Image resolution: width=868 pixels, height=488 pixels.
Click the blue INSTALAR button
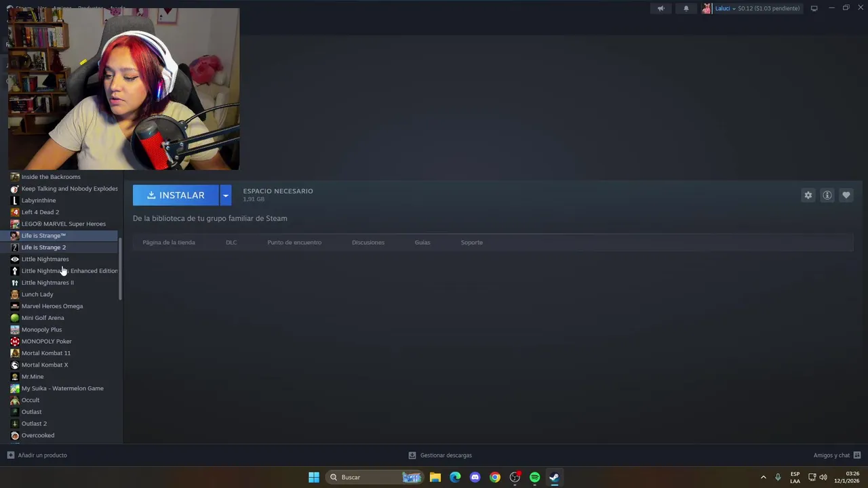point(176,195)
